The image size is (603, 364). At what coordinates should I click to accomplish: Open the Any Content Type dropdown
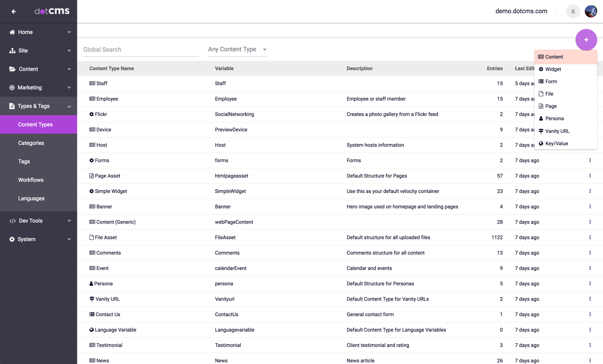(x=237, y=49)
